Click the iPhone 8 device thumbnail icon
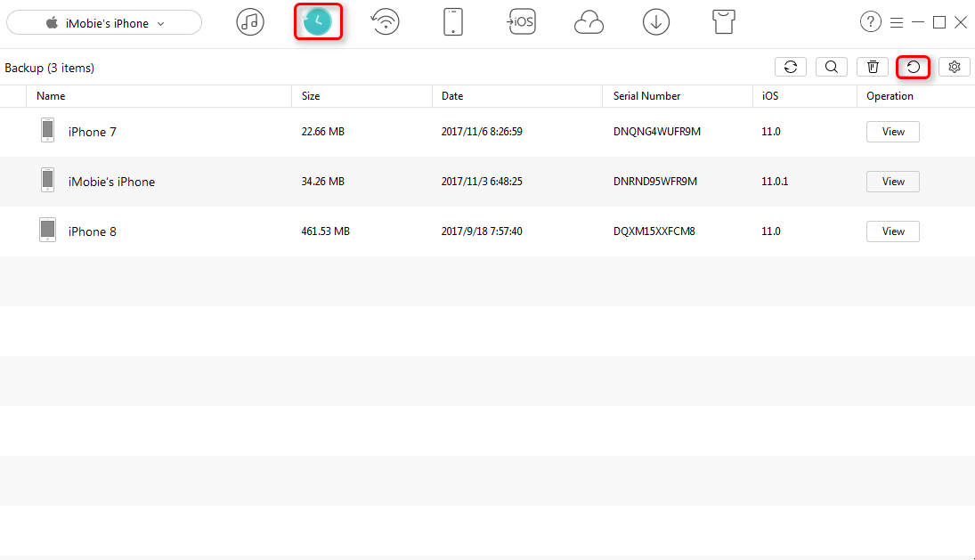 (47, 230)
